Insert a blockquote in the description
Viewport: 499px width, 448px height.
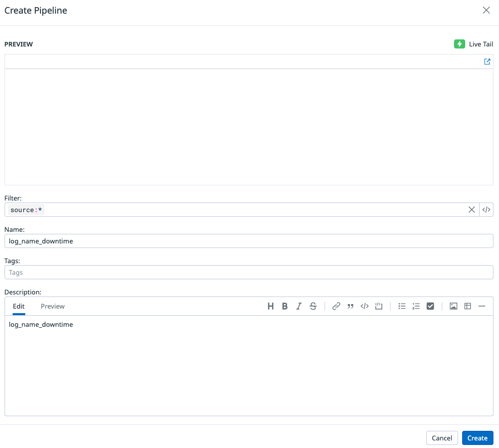[x=351, y=306]
